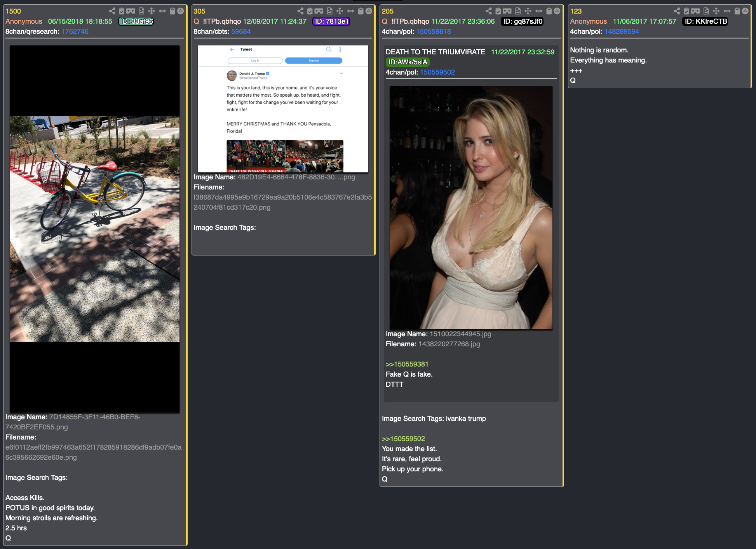Click the four-way move icon on post 1500

[152, 11]
